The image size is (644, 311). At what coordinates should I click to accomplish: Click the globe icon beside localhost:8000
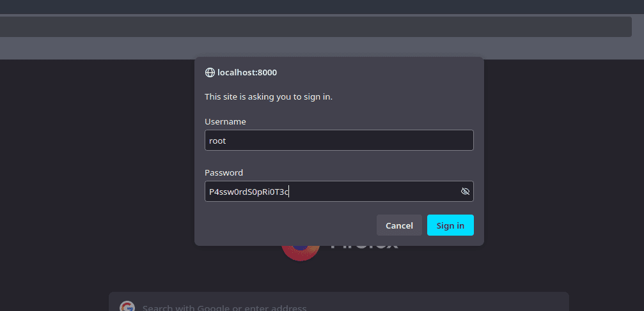click(210, 73)
